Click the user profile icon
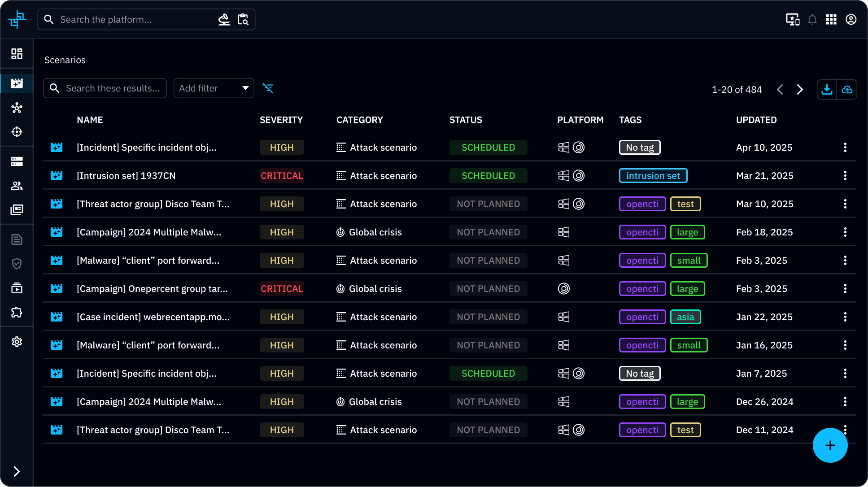 click(x=851, y=20)
